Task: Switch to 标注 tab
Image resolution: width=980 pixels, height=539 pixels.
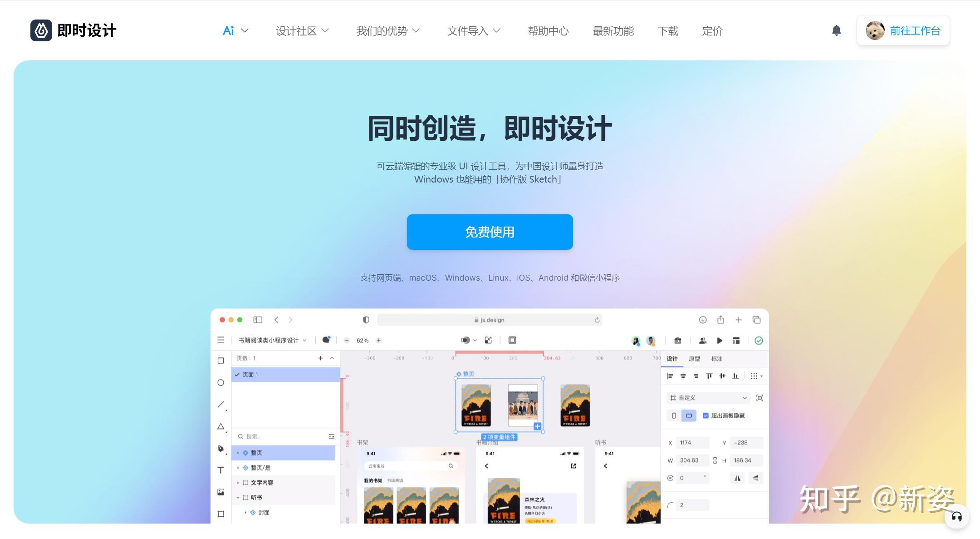Action: 717,359
